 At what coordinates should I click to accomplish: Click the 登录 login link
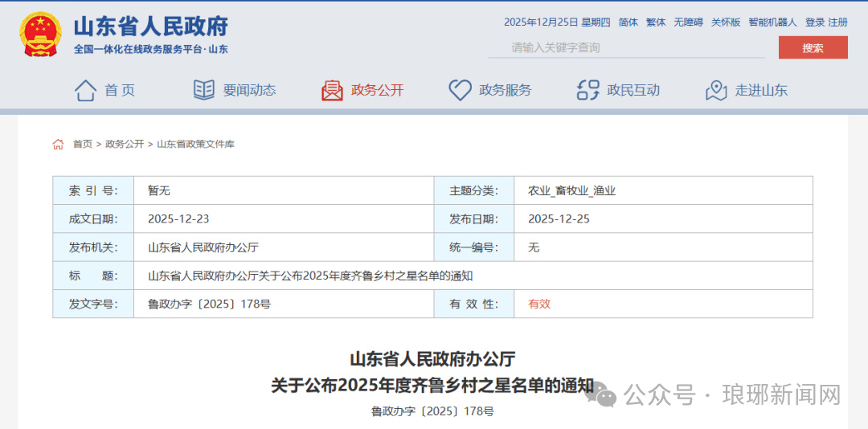(x=814, y=22)
